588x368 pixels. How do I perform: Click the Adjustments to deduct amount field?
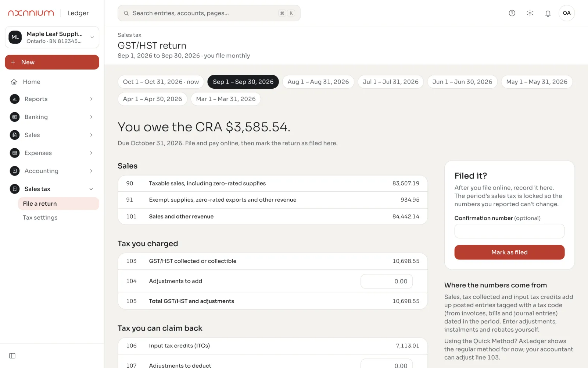(x=387, y=364)
